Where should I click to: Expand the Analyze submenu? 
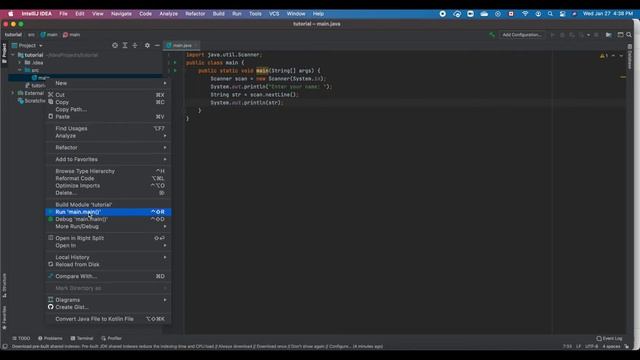[x=108, y=136]
